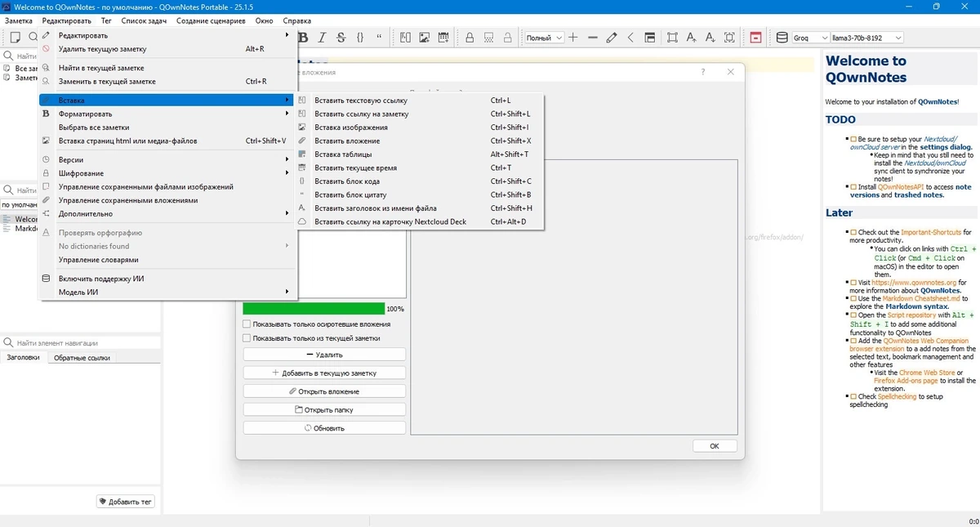Click the new note icon in toolbar

(x=15, y=38)
